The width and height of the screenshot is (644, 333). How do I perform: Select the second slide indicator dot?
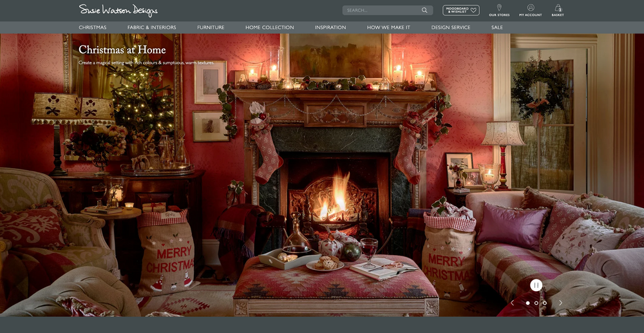pyautogui.click(x=536, y=303)
